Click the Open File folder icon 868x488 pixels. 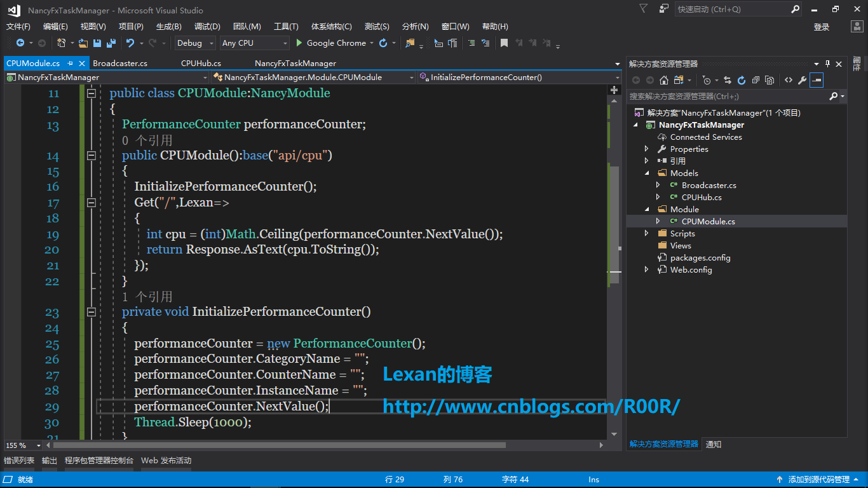point(83,43)
